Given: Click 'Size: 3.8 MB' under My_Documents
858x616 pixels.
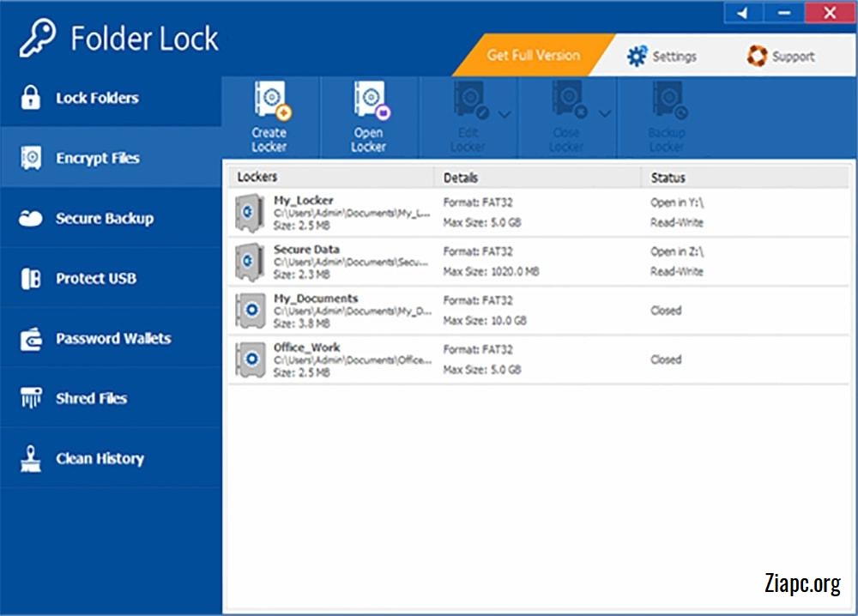Looking at the screenshot, I should point(301,323).
